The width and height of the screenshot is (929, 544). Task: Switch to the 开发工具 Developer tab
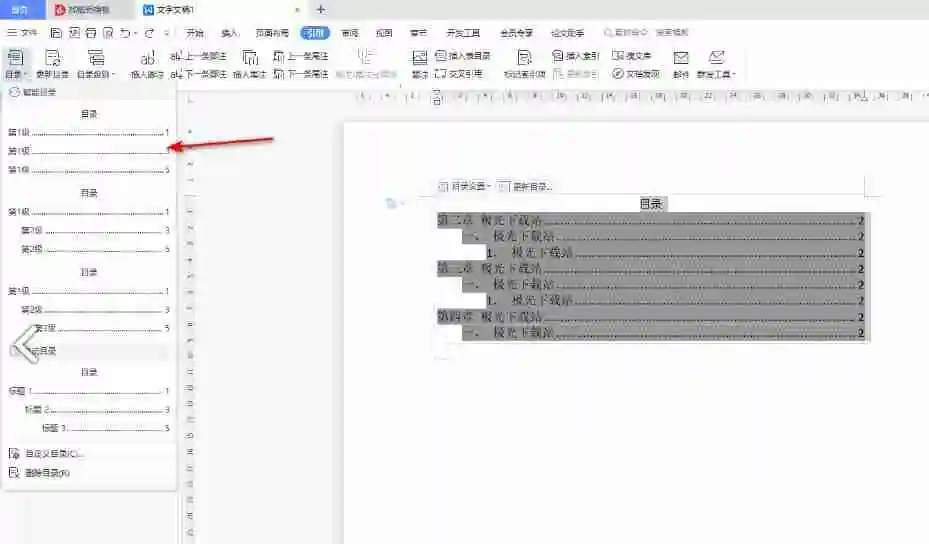463,33
